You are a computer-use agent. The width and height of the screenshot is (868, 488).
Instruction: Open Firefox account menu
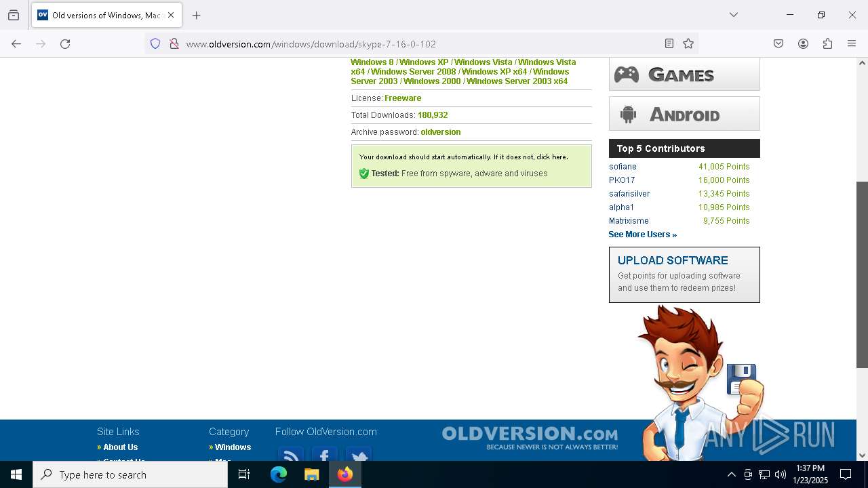pyautogui.click(x=803, y=44)
